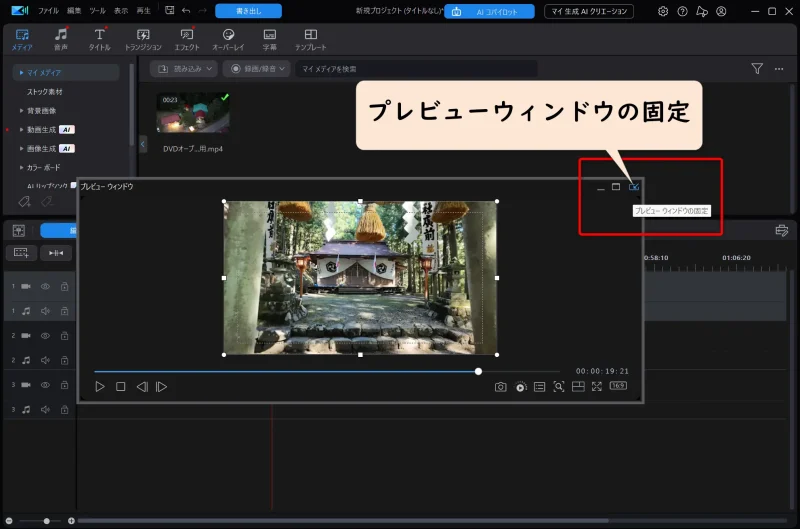Click the マイメディアを検索 search field

pyautogui.click(x=416, y=68)
